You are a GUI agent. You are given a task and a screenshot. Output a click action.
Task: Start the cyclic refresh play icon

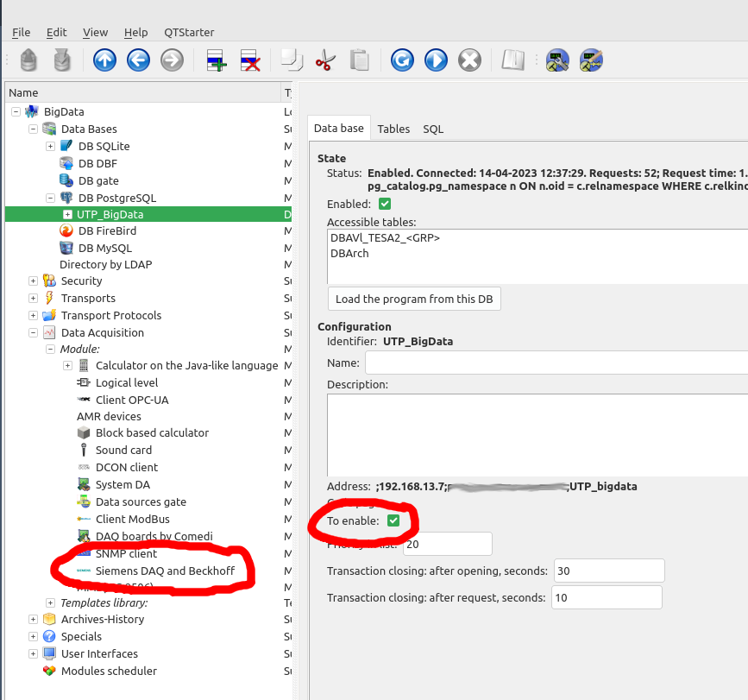pos(436,60)
